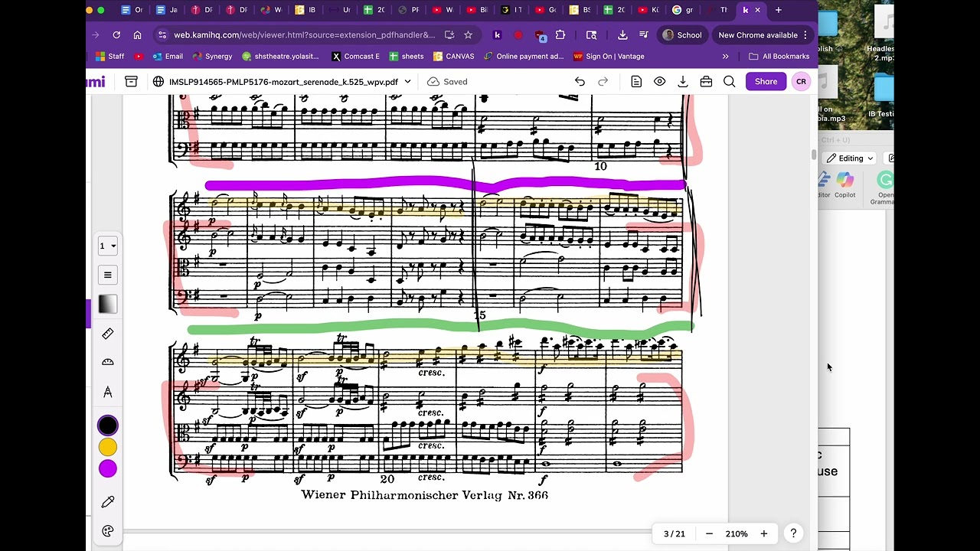Switch to the Un tab
The image size is (980, 551).
pyautogui.click(x=339, y=10)
